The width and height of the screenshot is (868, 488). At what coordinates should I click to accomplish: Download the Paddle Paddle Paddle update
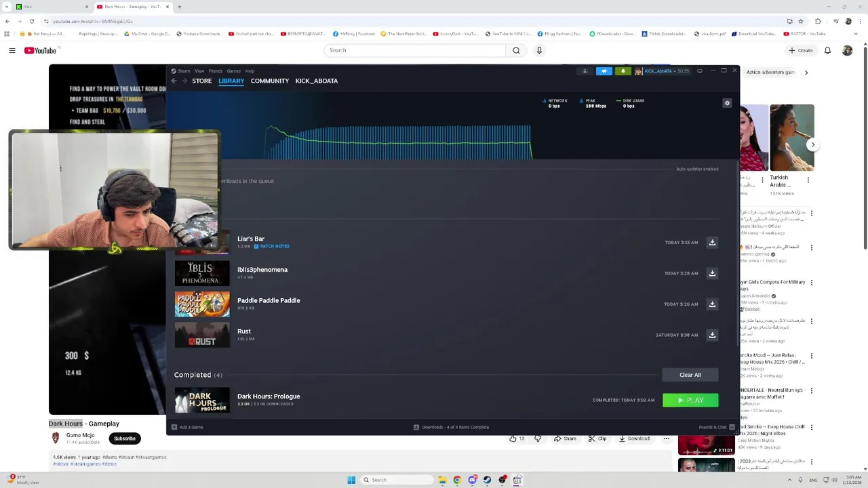(712, 304)
